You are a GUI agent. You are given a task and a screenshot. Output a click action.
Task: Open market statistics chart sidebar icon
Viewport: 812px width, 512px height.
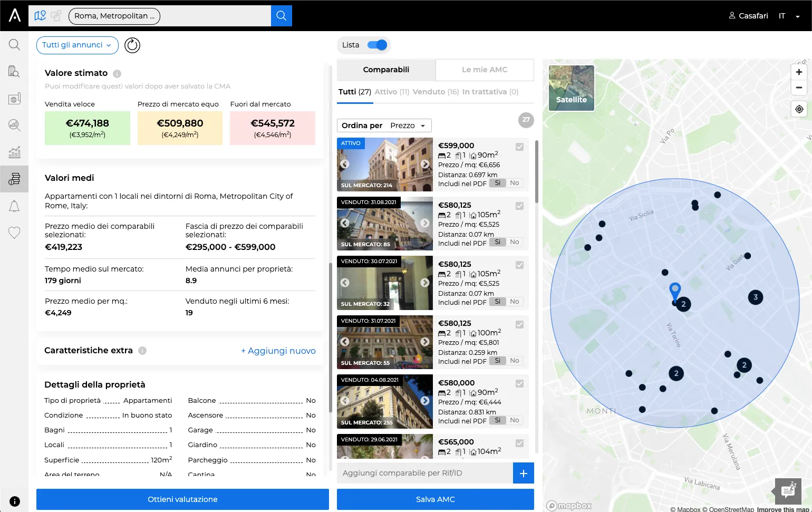(x=14, y=152)
